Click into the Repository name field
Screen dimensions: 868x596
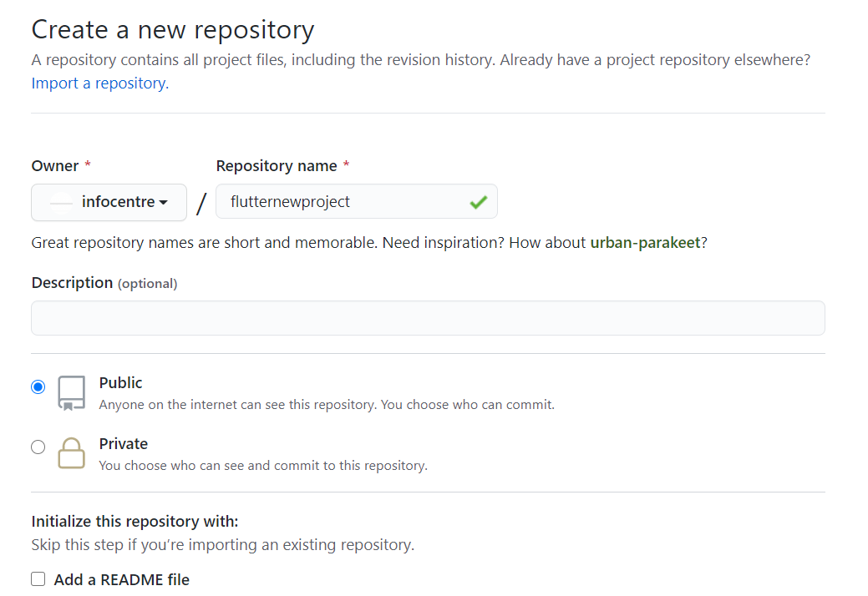[x=343, y=202]
